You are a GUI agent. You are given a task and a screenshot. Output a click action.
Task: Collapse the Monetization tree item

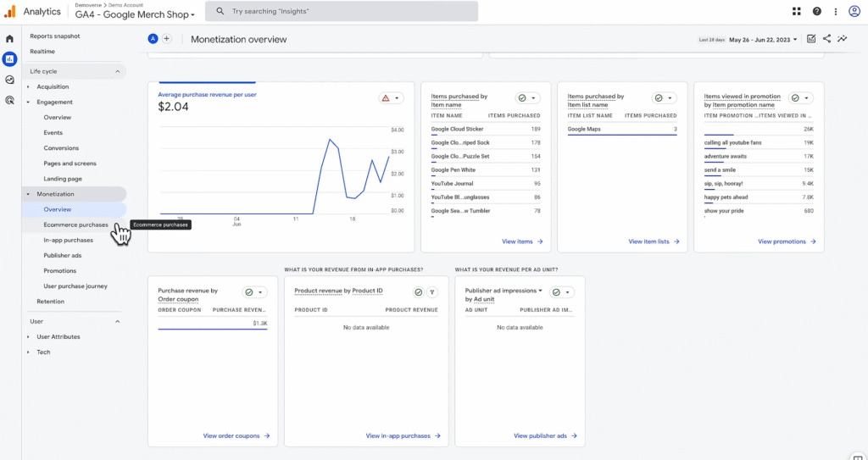pyautogui.click(x=28, y=194)
